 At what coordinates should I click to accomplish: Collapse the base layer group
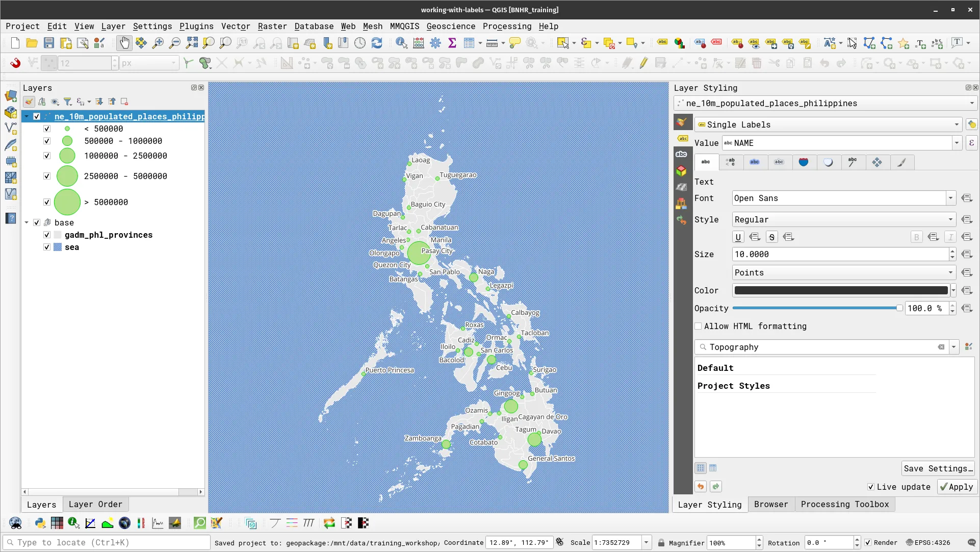tap(27, 222)
